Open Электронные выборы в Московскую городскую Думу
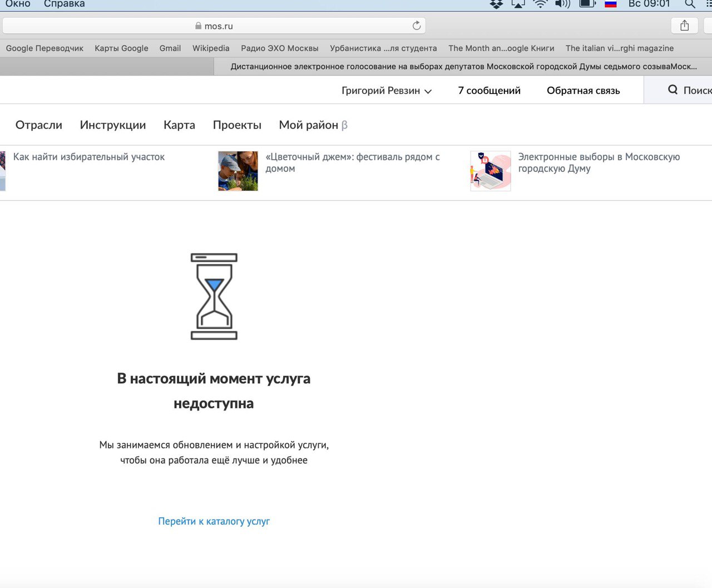 (599, 162)
